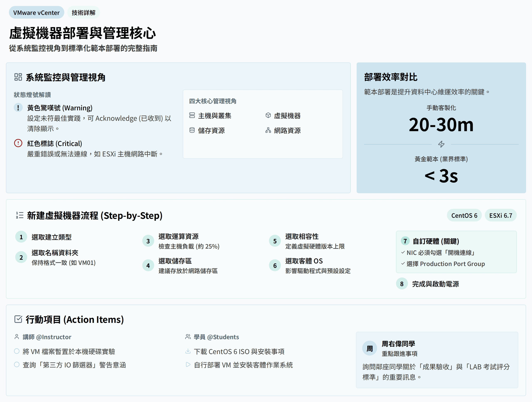Select the 技術詳解 tag
Image resolution: width=532 pixels, height=402 pixels.
click(x=84, y=12)
